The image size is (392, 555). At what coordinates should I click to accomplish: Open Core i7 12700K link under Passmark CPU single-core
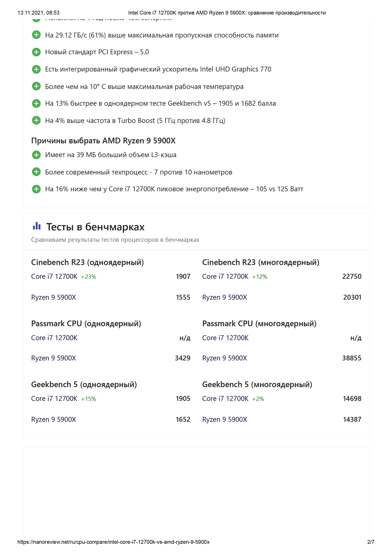54,338
